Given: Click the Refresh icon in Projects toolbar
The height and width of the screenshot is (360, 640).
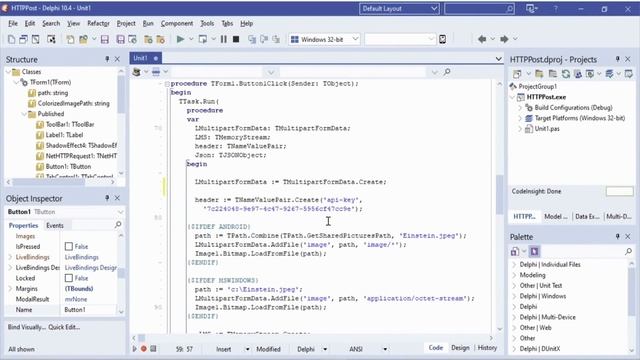Looking at the screenshot, I should (566, 74).
